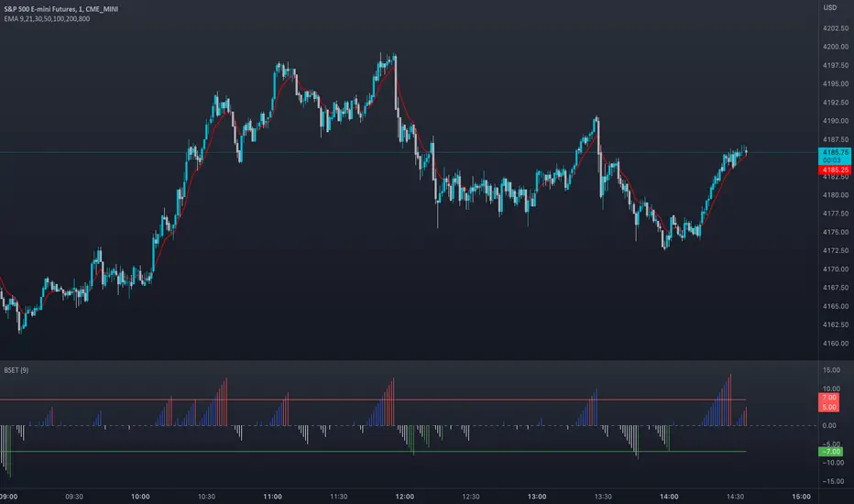854x504 pixels.
Task: Select the BSET (9) indicator legend
Action: coord(18,373)
